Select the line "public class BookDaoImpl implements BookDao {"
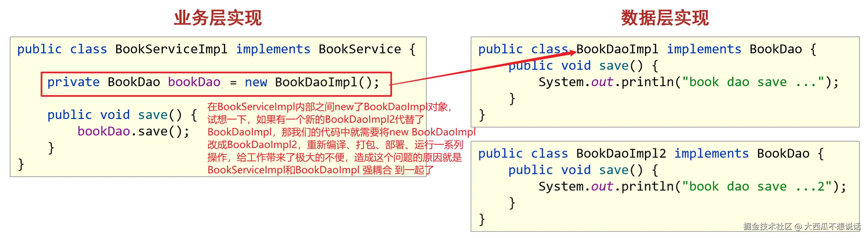This screenshot has width=868, height=238. (647, 50)
